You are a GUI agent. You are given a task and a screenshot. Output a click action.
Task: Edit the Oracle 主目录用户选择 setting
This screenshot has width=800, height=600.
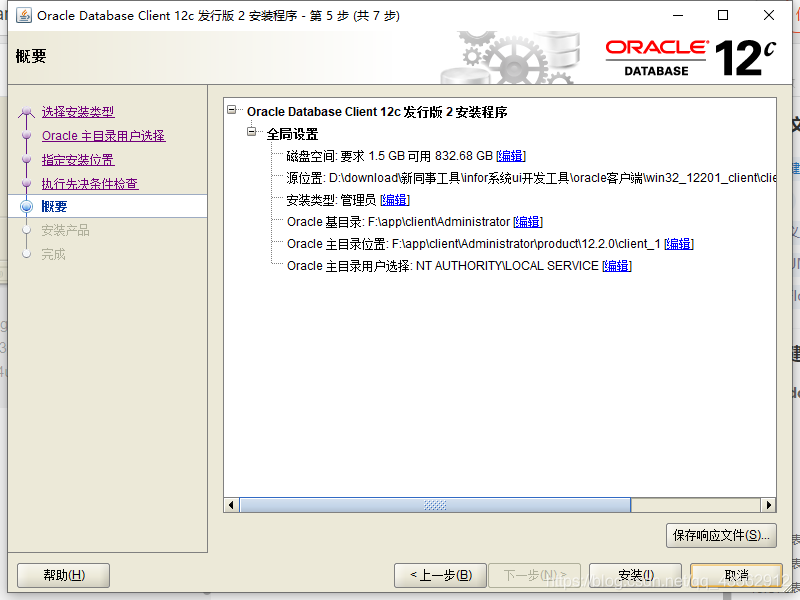617,265
